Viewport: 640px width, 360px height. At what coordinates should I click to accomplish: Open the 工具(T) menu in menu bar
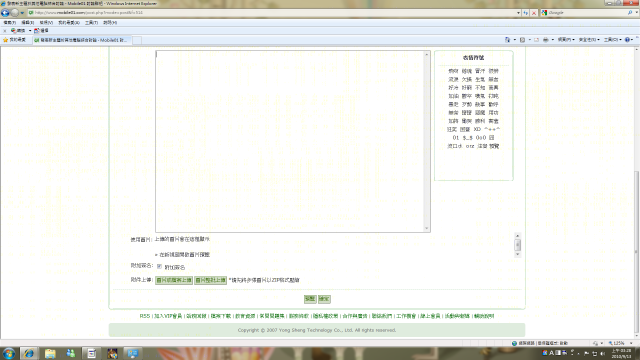(91, 22)
